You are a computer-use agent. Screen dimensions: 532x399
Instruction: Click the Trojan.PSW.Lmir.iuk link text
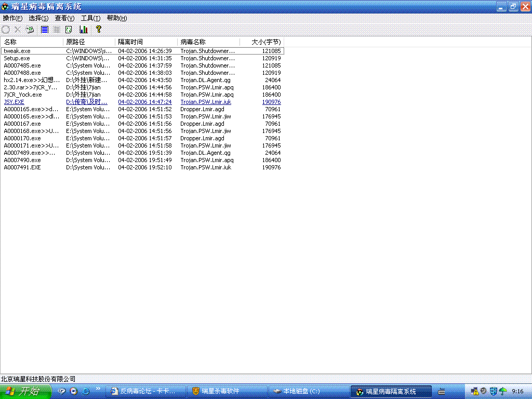(206, 102)
